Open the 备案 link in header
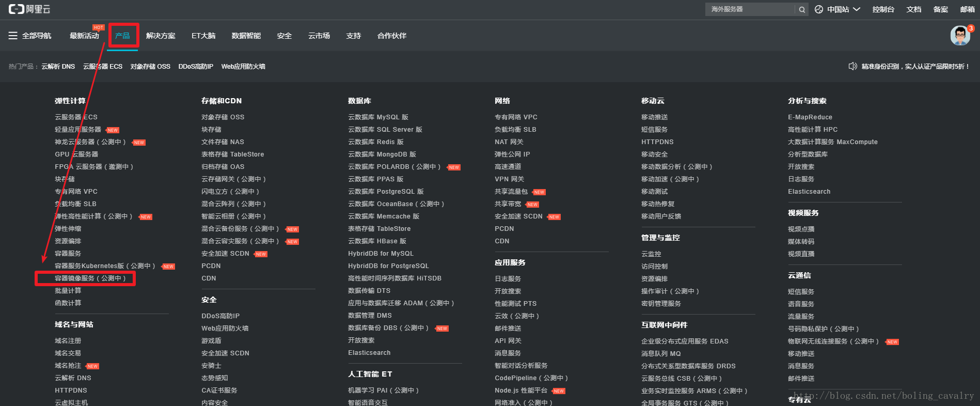Image resolution: width=980 pixels, height=406 pixels. click(941, 9)
